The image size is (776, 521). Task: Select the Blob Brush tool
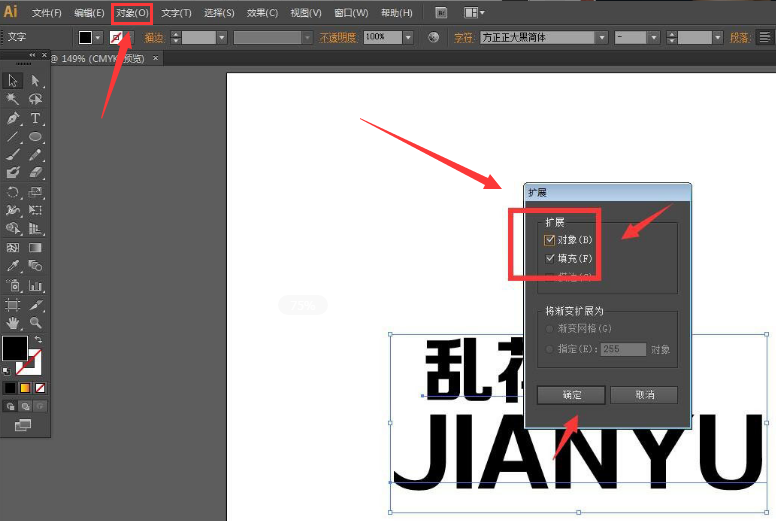[13, 173]
